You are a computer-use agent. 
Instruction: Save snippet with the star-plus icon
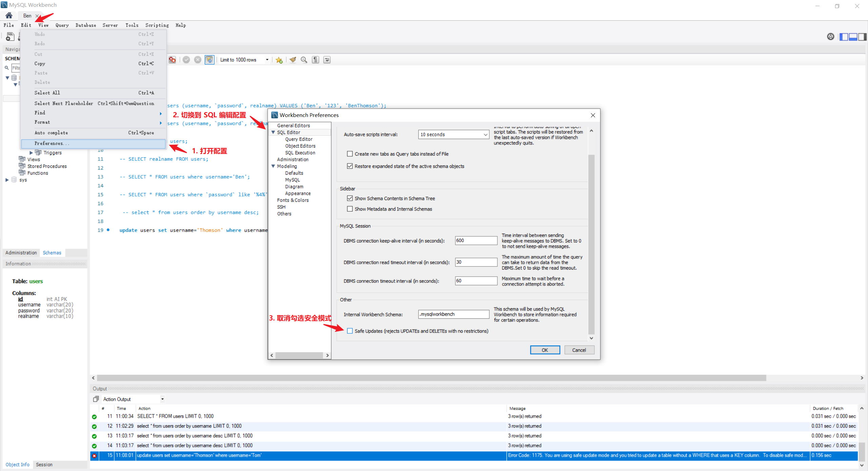279,60
